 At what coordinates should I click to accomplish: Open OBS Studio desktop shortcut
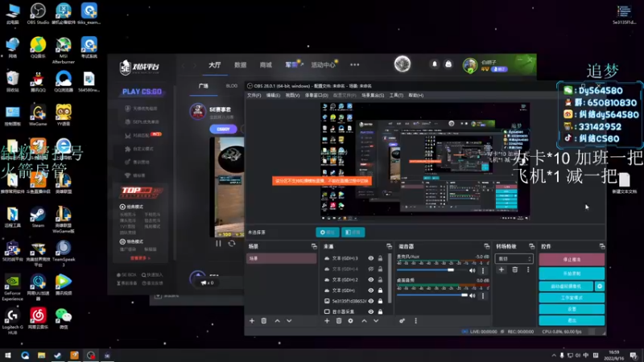[38, 14]
